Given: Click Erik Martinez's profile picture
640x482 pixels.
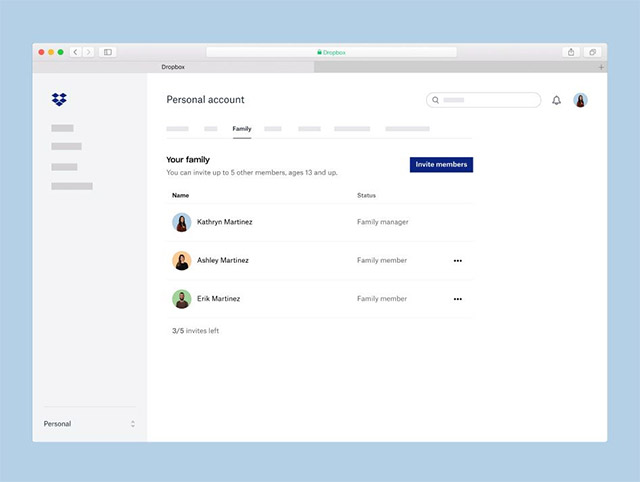Looking at the screenshot, I should pyautogui.click(x=182, y=299).
